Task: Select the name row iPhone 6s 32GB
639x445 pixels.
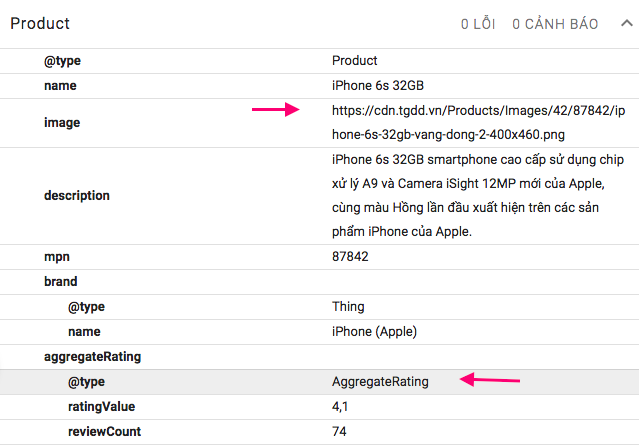Action: (x=320, y=86)
